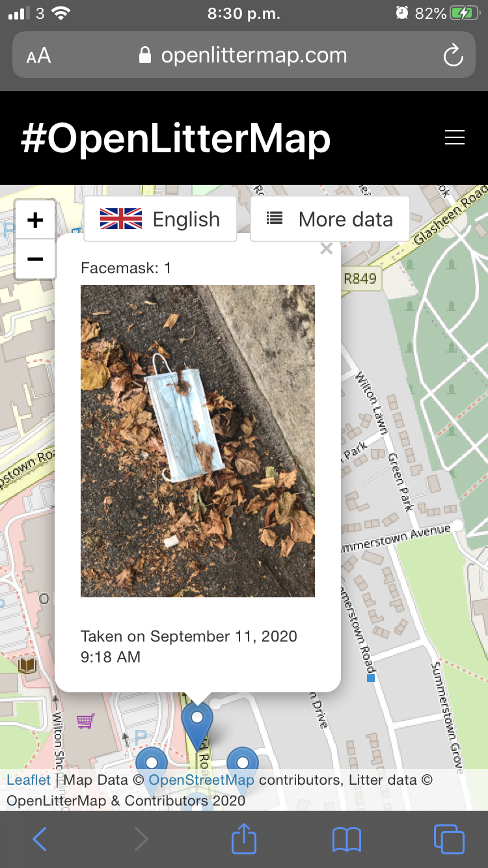
Task: Dismiss the Facemask popup with the X
Action: [x=326, y=249]
